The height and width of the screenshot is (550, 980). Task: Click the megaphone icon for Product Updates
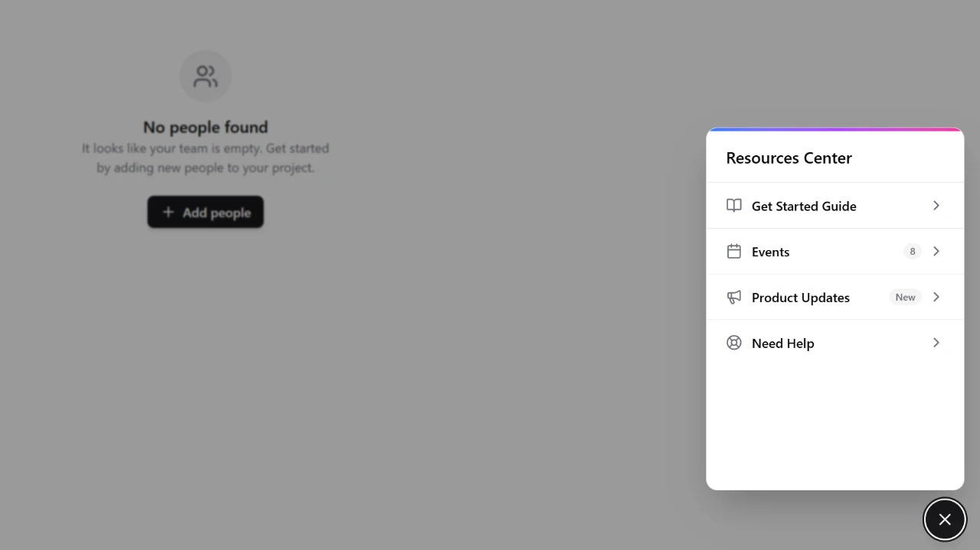(733, 298)
